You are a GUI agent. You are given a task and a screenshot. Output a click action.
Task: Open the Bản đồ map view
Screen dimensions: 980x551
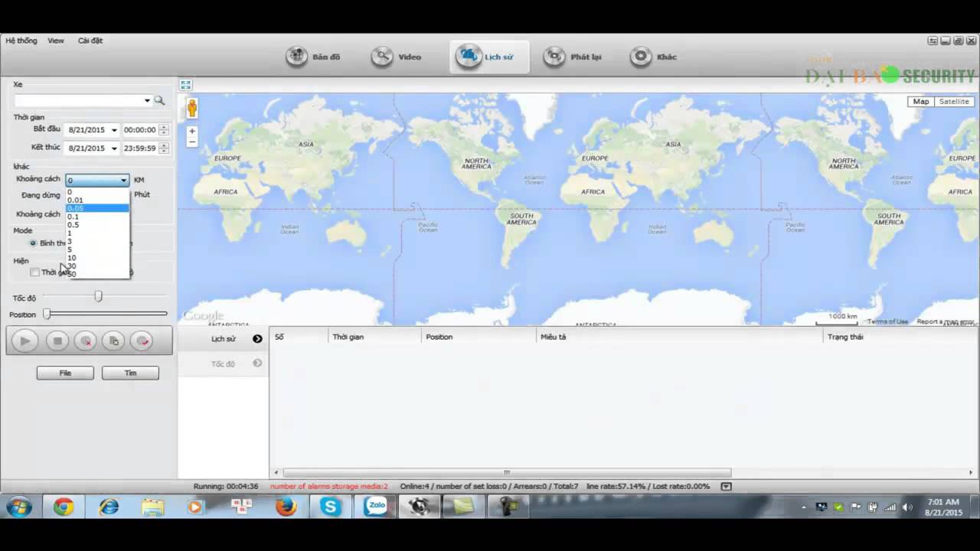(313, 57)
